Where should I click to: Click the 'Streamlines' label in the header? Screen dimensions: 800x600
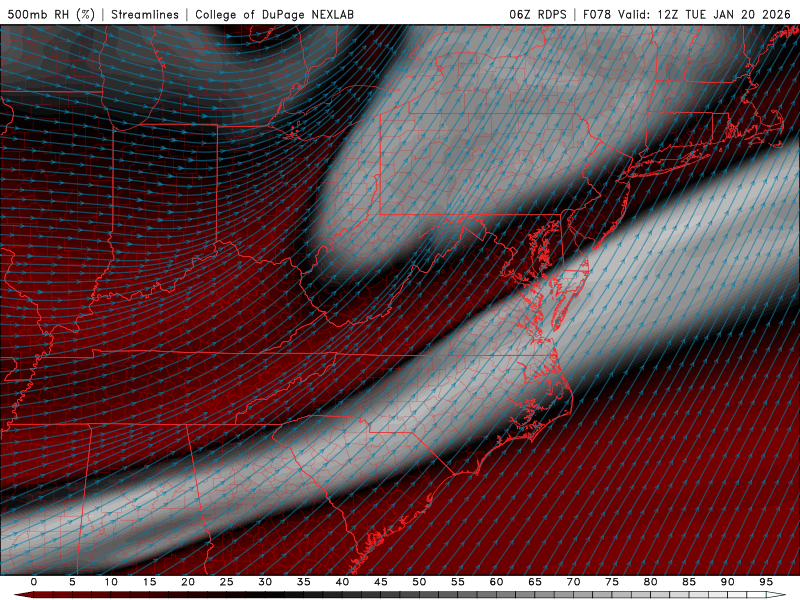coord(145,14)
